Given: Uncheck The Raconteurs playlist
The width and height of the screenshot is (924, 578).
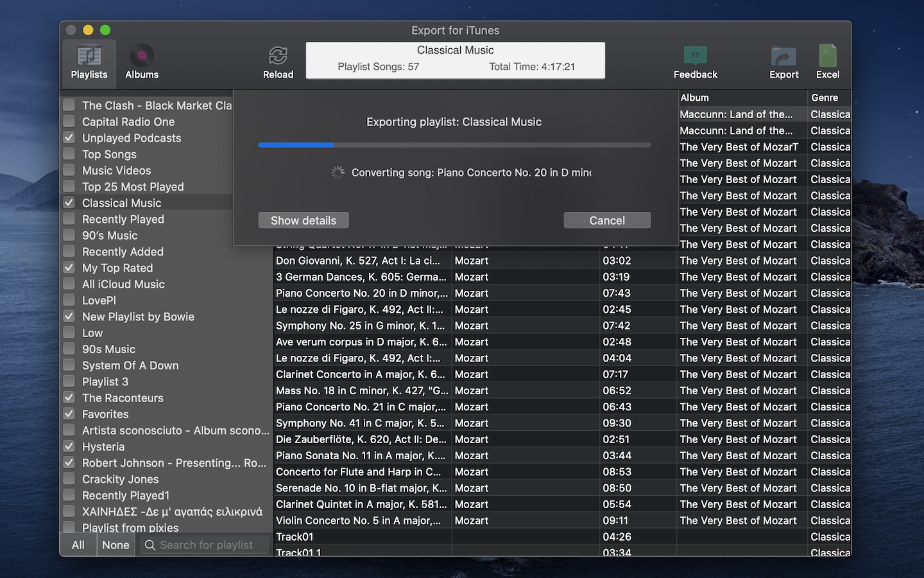Looking at the screenshot, I should 69,398.
